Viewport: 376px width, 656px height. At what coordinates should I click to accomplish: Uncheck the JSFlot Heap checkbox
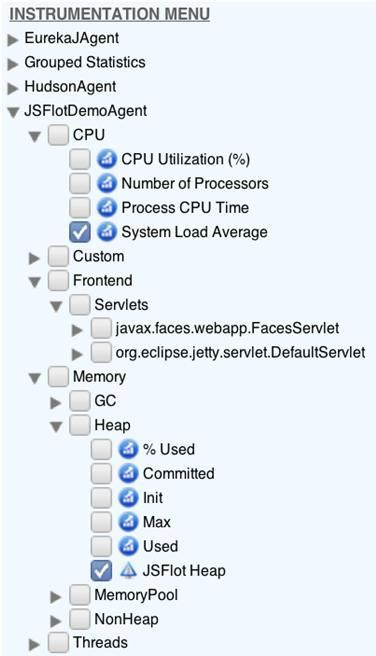coord(101,571)
